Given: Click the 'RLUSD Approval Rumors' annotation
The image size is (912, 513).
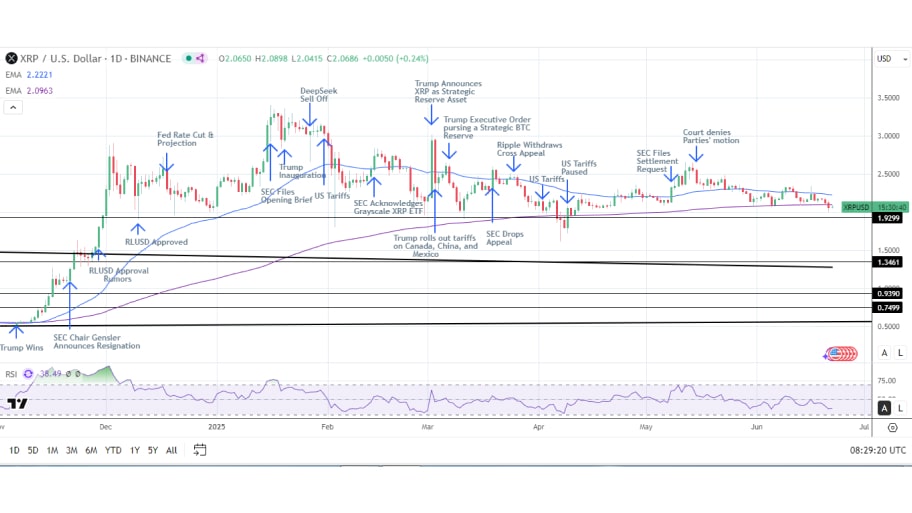Looking at the screenshot, I should (x=119, y=275).
